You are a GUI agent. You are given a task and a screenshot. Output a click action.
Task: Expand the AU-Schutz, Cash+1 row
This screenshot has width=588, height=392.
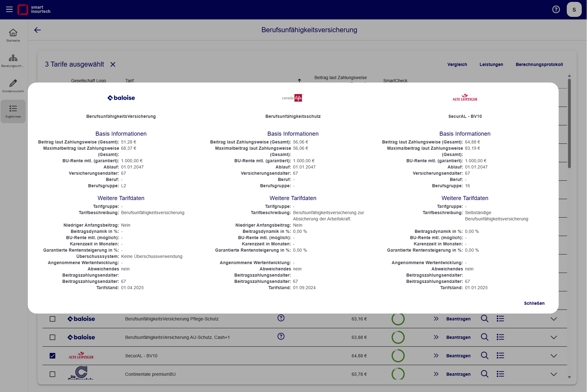554,338
